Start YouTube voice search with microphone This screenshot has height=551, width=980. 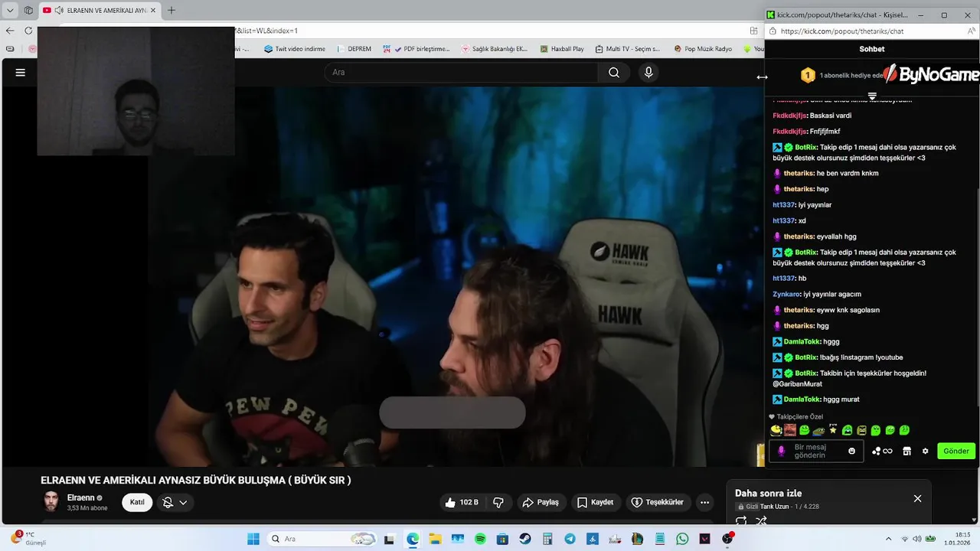coord(648,73)
